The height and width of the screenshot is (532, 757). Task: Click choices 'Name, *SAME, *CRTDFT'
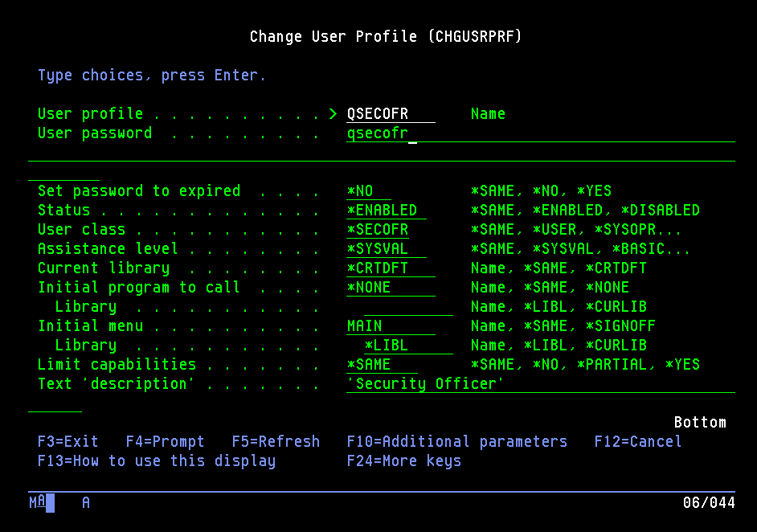click(559, 268)
